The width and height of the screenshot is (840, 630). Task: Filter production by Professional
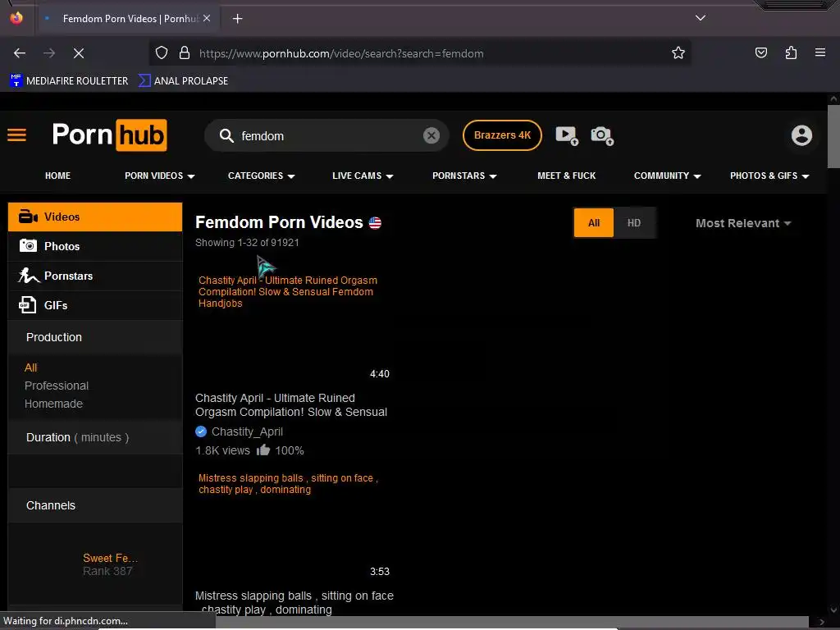pos(57,386)
